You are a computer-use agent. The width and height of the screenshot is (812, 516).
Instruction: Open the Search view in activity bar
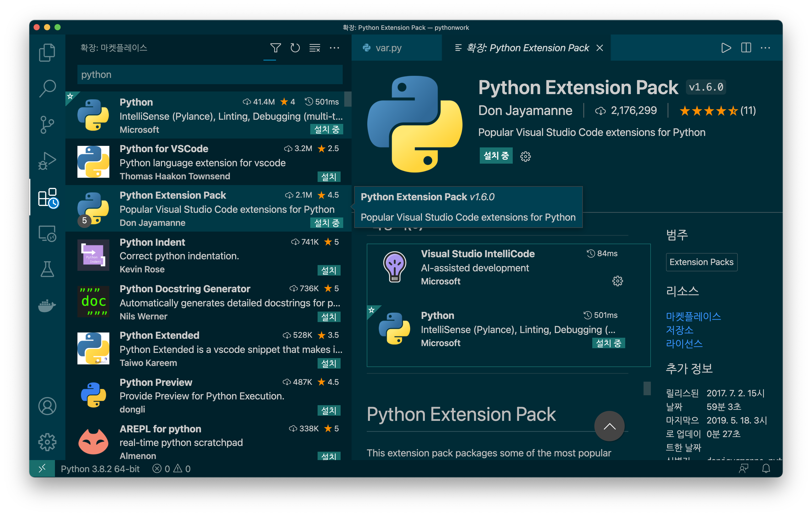47,88
